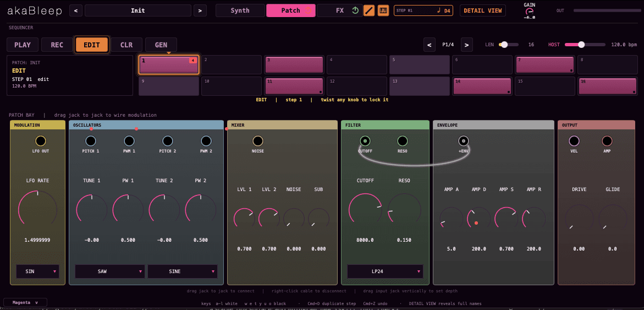
Task: Click the +ENV envelope output jack
Action: (x=463, y=141)
